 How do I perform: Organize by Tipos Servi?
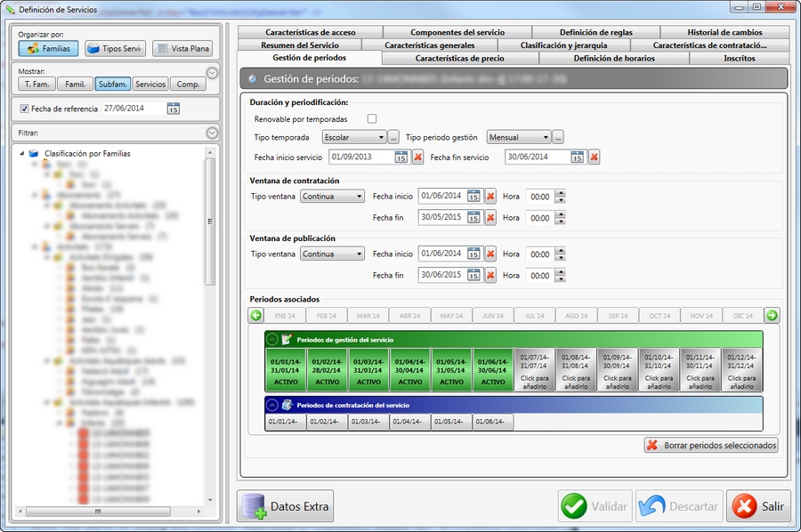coord(116,49)
